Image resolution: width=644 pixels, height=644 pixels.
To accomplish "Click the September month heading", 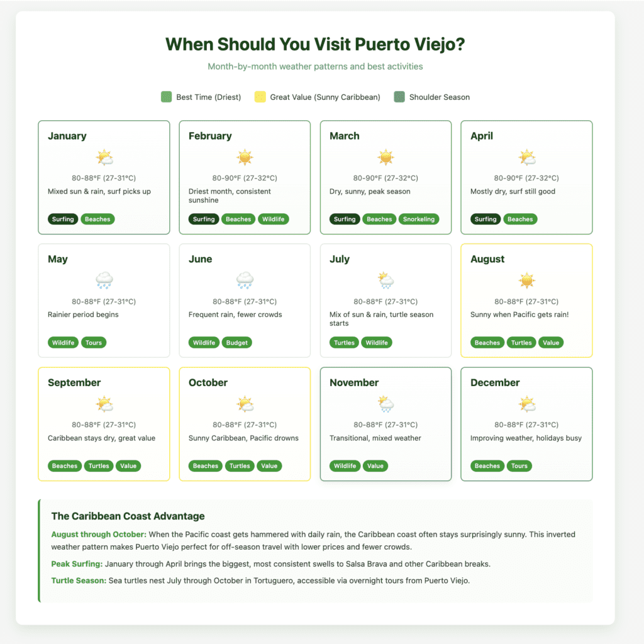I will pyautogui.click(x=74, y=382).
